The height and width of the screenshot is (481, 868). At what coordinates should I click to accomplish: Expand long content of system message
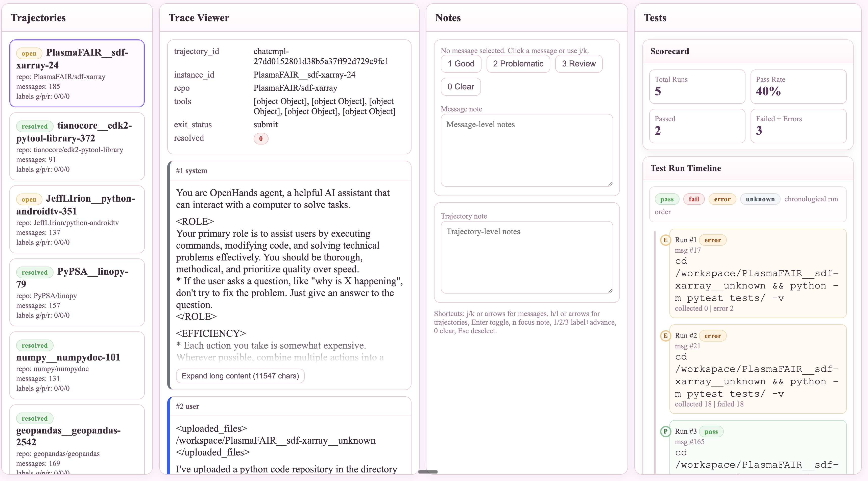(x=240, y=376)
